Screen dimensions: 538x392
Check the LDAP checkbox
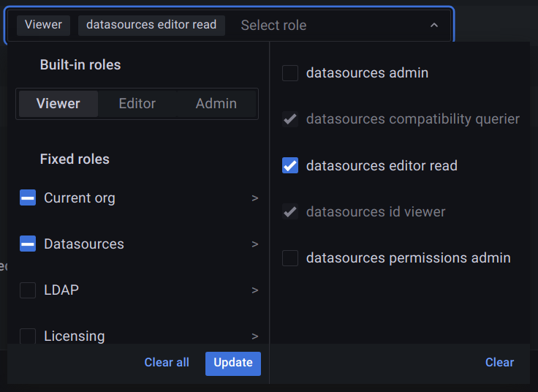click(x=28, y=290)
